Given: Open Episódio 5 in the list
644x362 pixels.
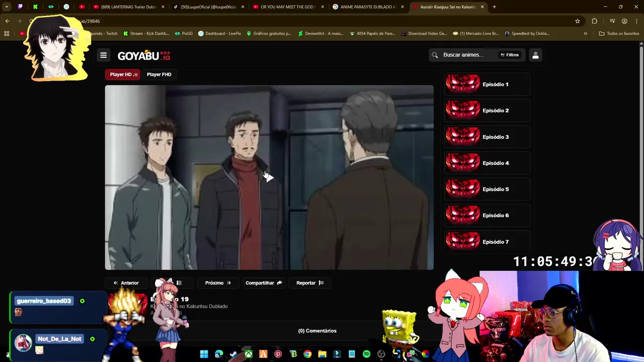Looking at the screenshot, I should 487,189.
